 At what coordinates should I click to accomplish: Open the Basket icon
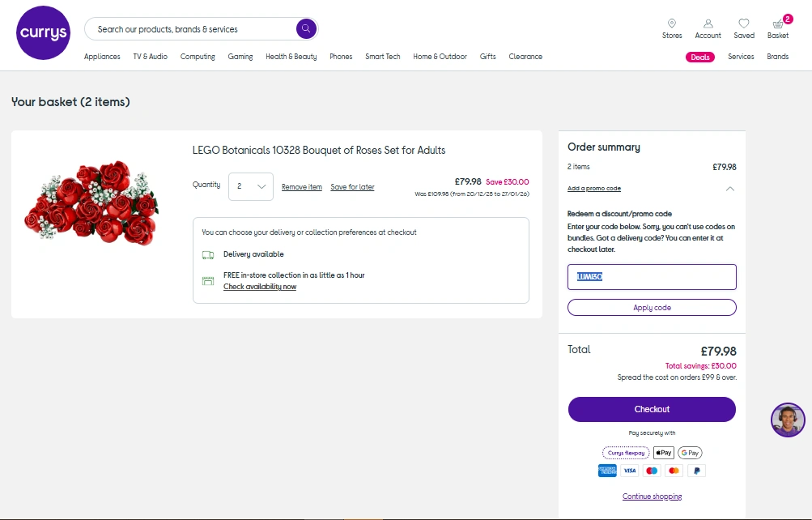[778, 24]
